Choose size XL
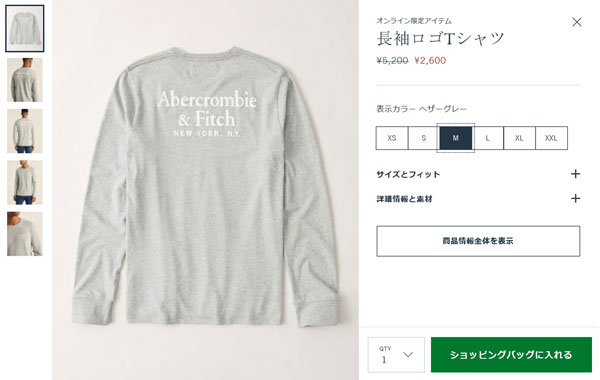 coord(519,138)
